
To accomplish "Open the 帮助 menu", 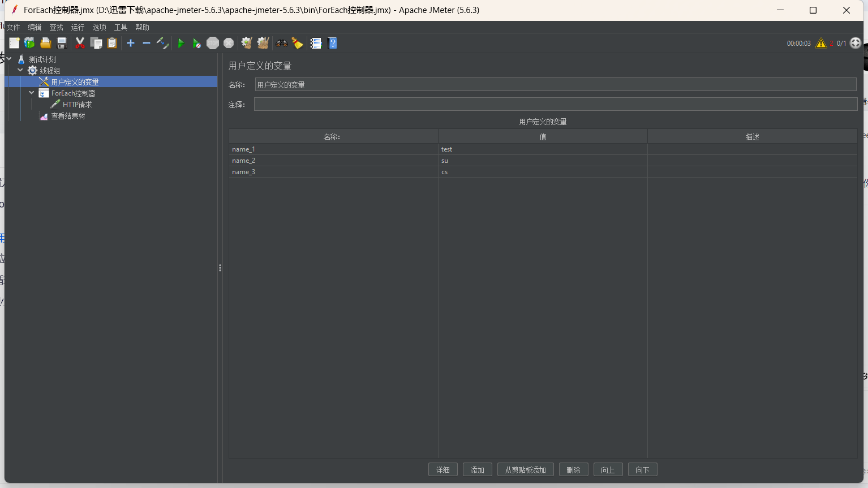I will [142, 27].
